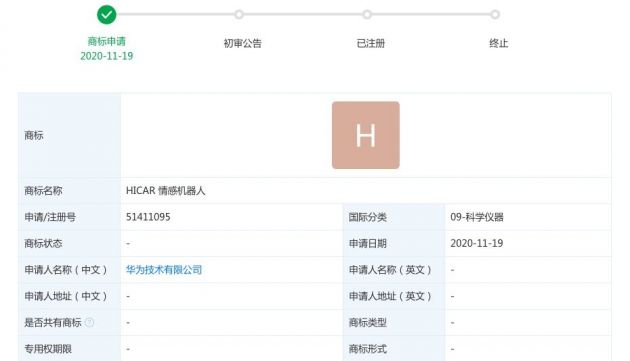Screen dimensions: 630x361
Task: Click the 是否共有商标 label text
Action: pos(53,322)
